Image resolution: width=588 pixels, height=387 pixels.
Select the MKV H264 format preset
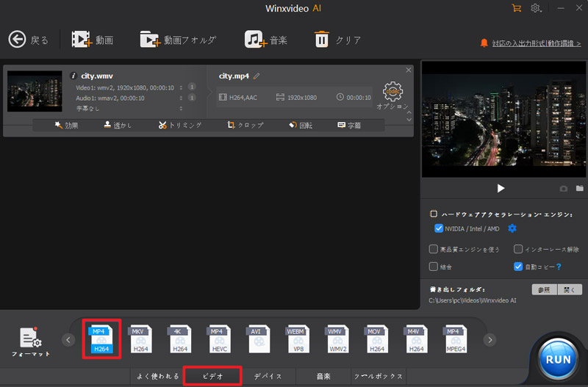(140, 339)
